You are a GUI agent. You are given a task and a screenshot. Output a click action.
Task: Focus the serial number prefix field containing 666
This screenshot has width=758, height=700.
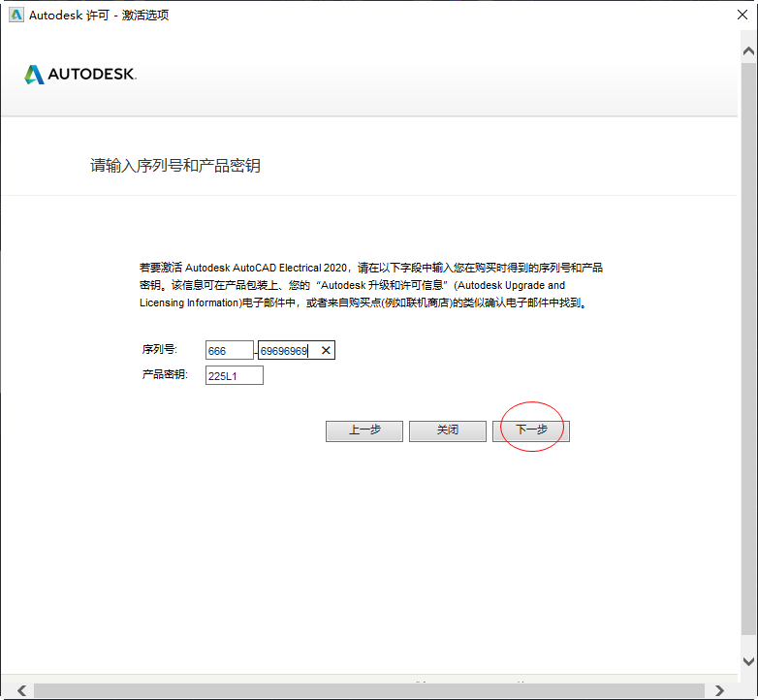coord(230,350)
